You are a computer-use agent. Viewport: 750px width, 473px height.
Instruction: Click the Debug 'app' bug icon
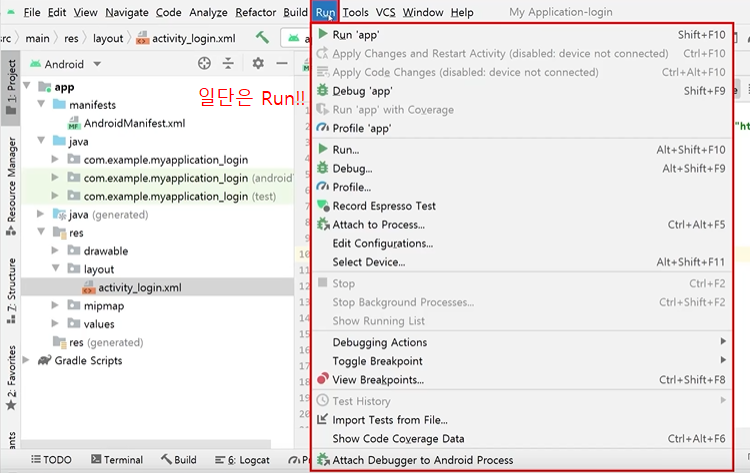[x=323, y=90]
